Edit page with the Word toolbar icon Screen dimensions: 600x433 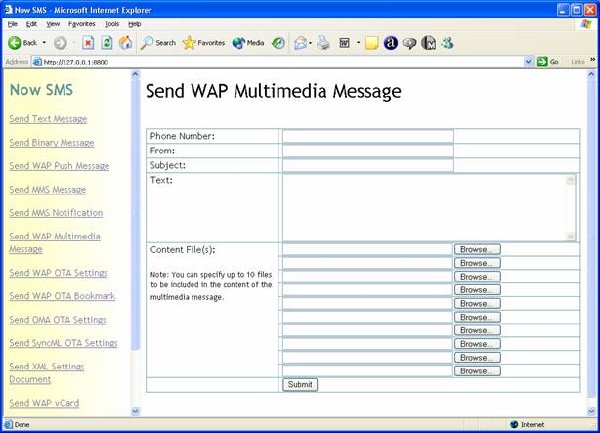(x=344, y=43)
